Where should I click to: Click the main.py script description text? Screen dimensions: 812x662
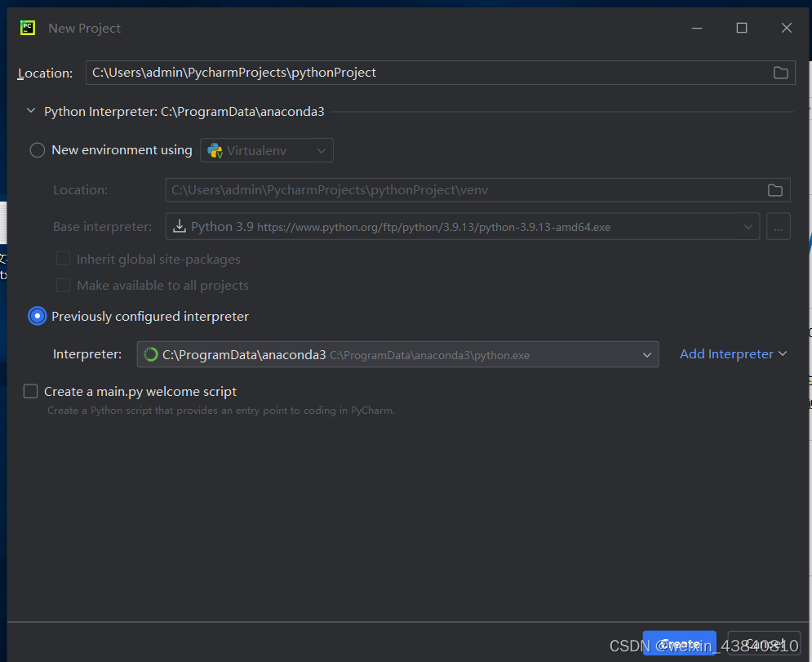221,411
